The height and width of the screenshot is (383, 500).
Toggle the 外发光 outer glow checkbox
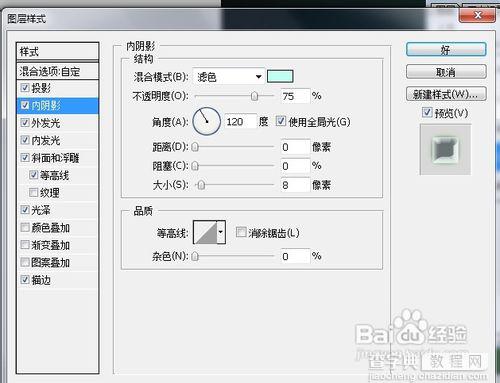coord(25,122)
